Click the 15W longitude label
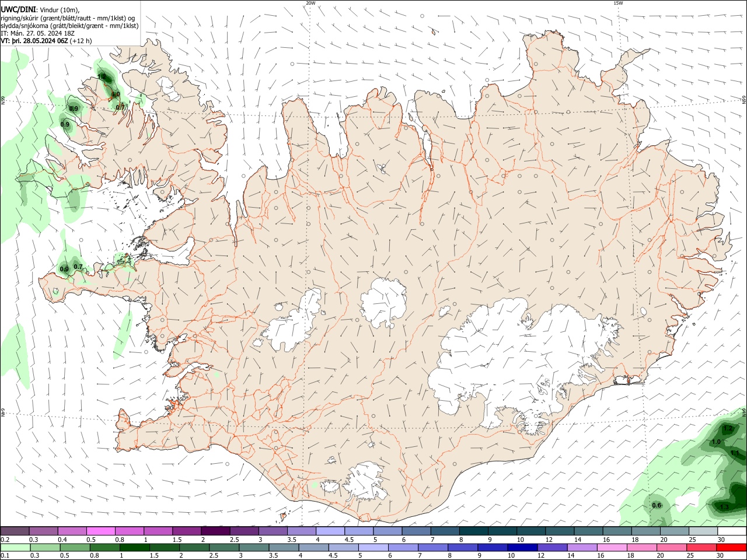 tap(618, 3)
